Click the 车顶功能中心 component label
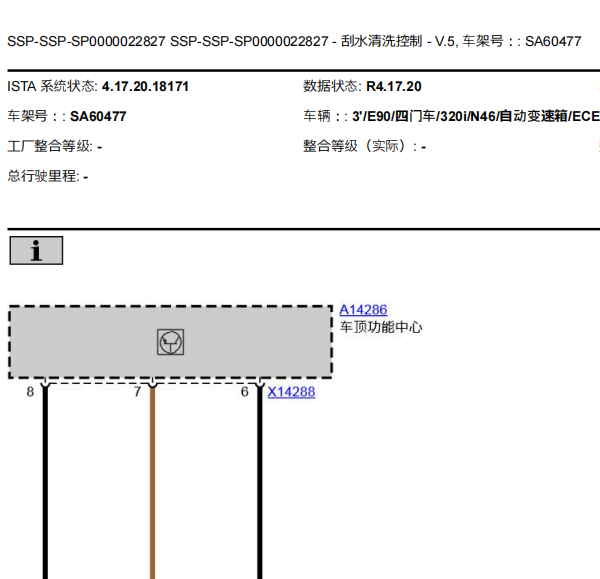Viewport: 600px width, 579px height. point(381,327)
